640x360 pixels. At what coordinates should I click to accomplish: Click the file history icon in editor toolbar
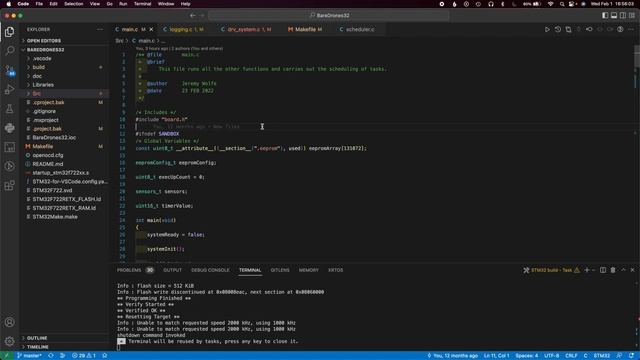(x=558, y=29)
